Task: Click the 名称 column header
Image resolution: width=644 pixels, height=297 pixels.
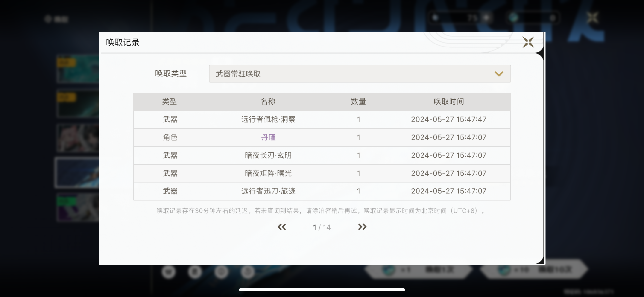Action: click(268, 102)
